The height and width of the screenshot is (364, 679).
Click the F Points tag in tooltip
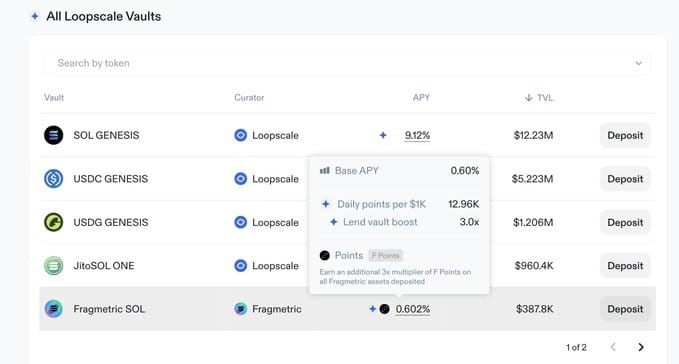pyautogui.click(x=386, y=255)
